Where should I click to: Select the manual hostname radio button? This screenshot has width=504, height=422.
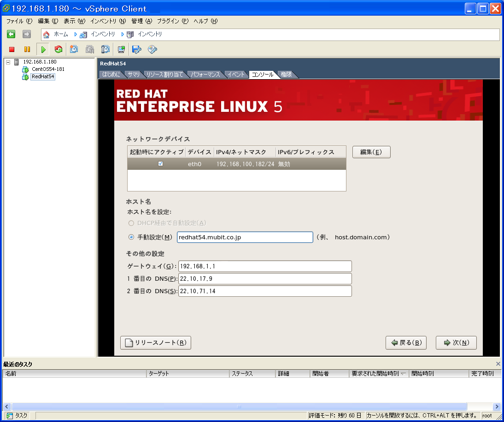tap(131, 237)
